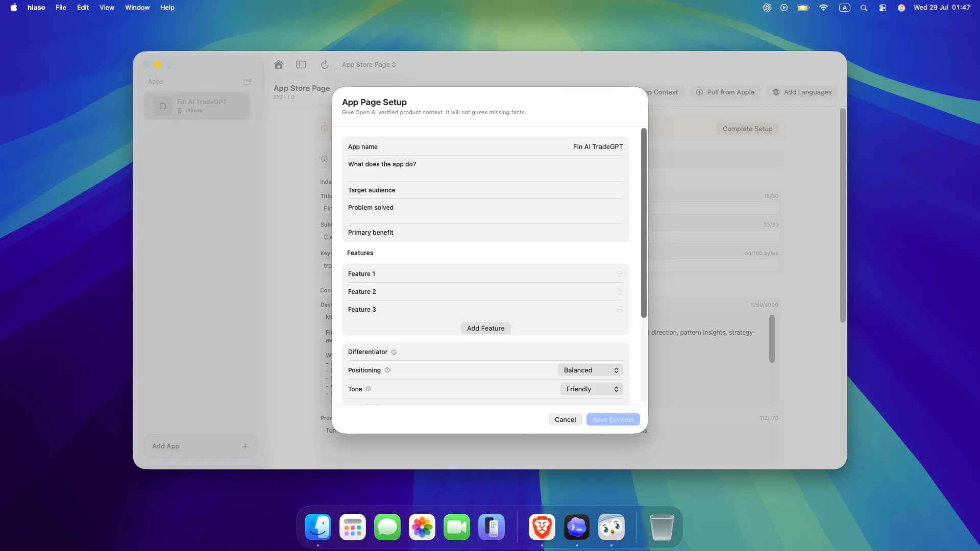Screen dimensions: 980x551
Task: Click the Add Feature button
Action: point(485,329)
